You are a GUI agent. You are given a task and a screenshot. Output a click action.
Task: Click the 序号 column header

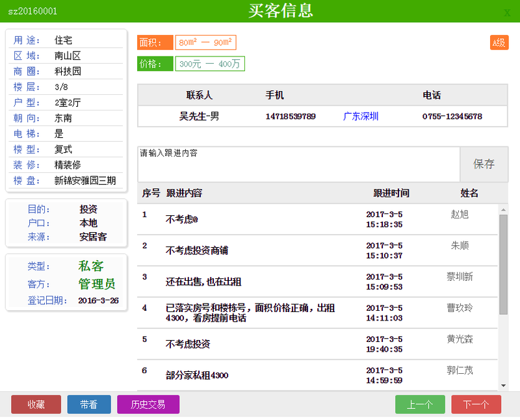pos(151,193)
